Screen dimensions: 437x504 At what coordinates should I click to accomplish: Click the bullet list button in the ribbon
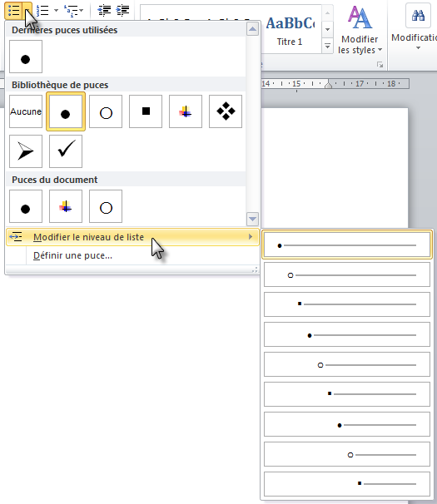(x=14, y=10)
